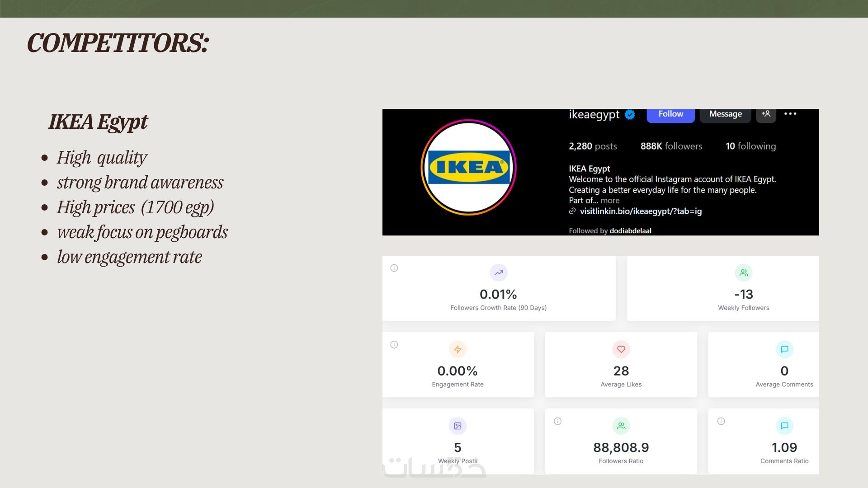The width and height of the screenshot is (868, 488).
Task: Click the Weekly Posts image icon
Action: [x=458, y=426]
